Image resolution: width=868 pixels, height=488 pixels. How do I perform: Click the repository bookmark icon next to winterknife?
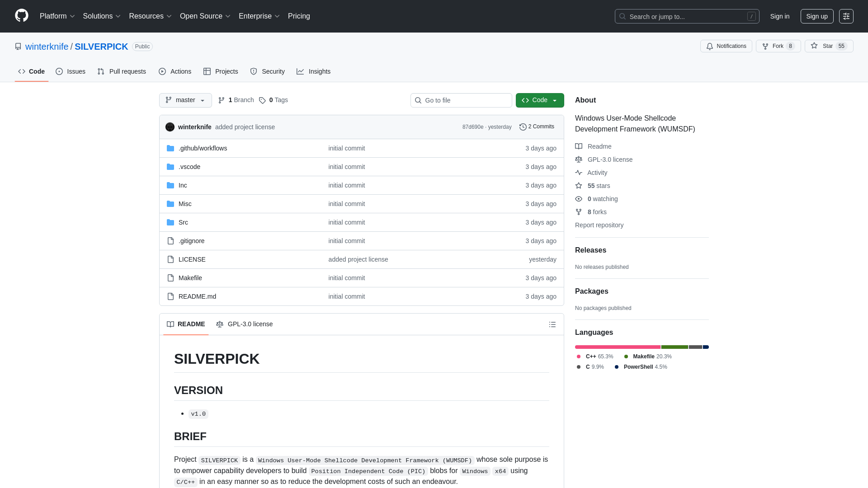pyautogui.click(x=18, y=47)
